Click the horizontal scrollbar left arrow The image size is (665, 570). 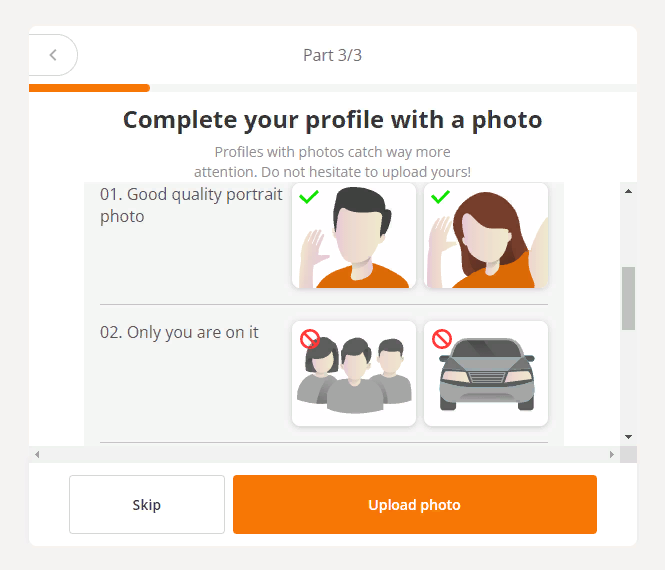[38, 455]
